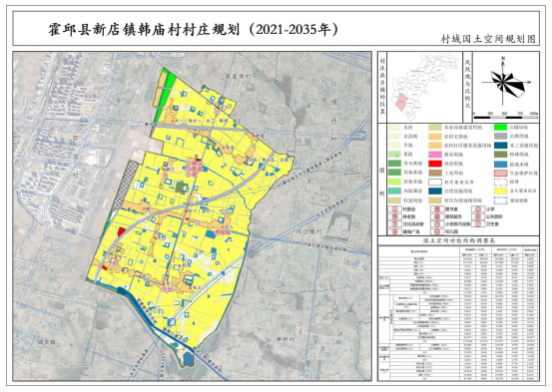This screenshot has height=392, width=552.
Task: Select the 幼儿园 legend symbol
Action: click(x=437, y=231)
